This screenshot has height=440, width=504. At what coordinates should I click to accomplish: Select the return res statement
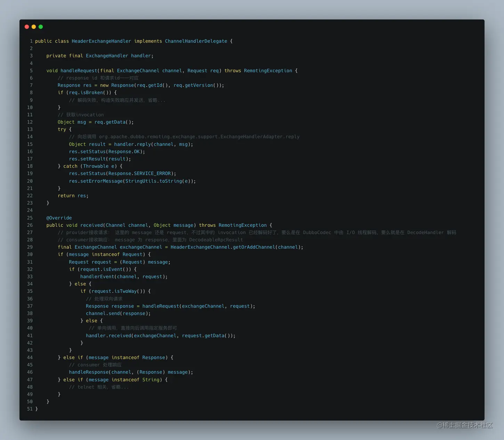[x=73, y=196]
